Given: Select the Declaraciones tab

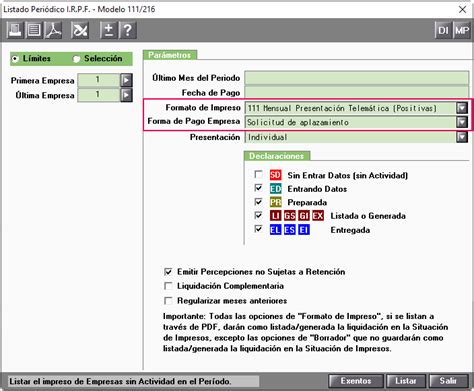Looking at the screenshot, I should 277,156.
